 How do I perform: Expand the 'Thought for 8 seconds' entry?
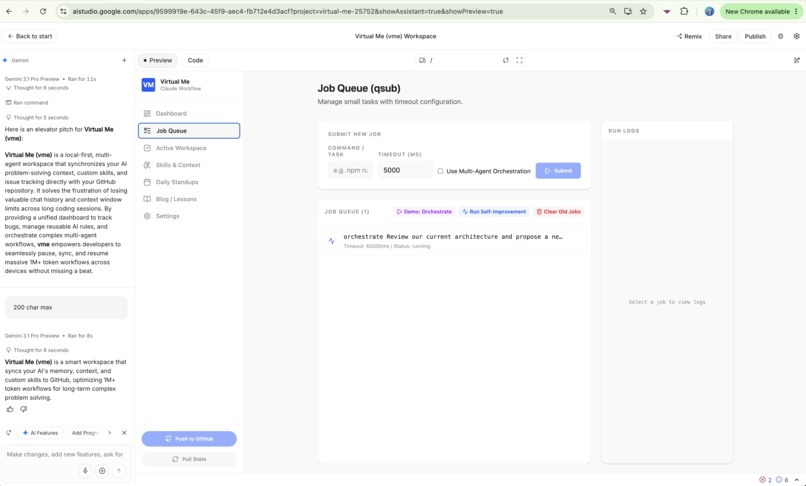pyautogui.click(x=41, y=350)
